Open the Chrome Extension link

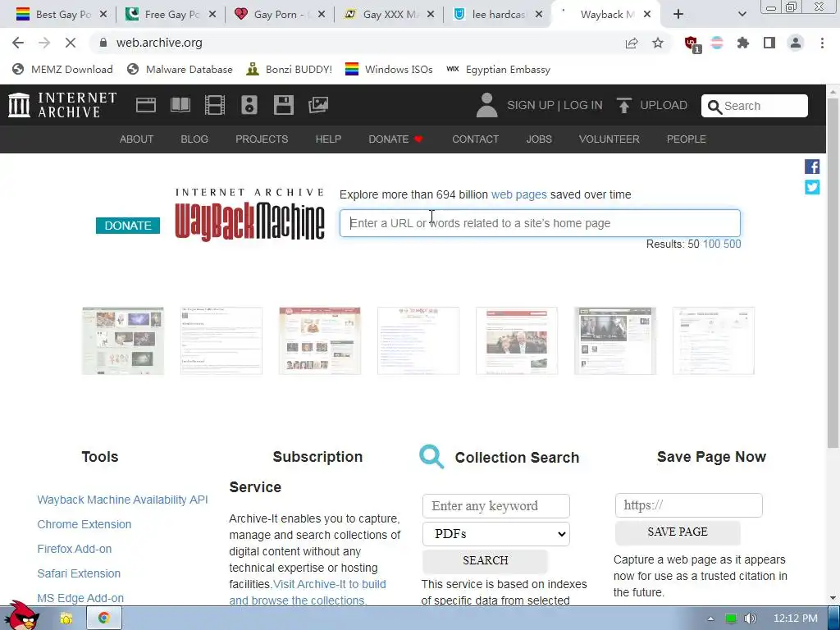(x=84, y=524)
